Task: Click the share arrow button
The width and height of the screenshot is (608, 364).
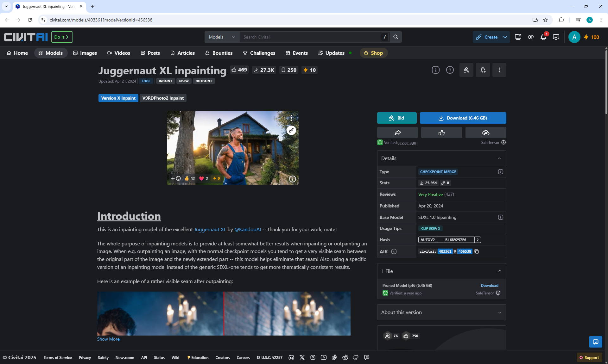Action: [397, 133]
